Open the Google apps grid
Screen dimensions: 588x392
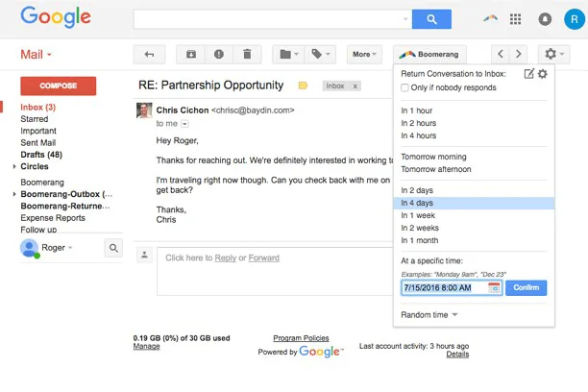coord(516,19)
